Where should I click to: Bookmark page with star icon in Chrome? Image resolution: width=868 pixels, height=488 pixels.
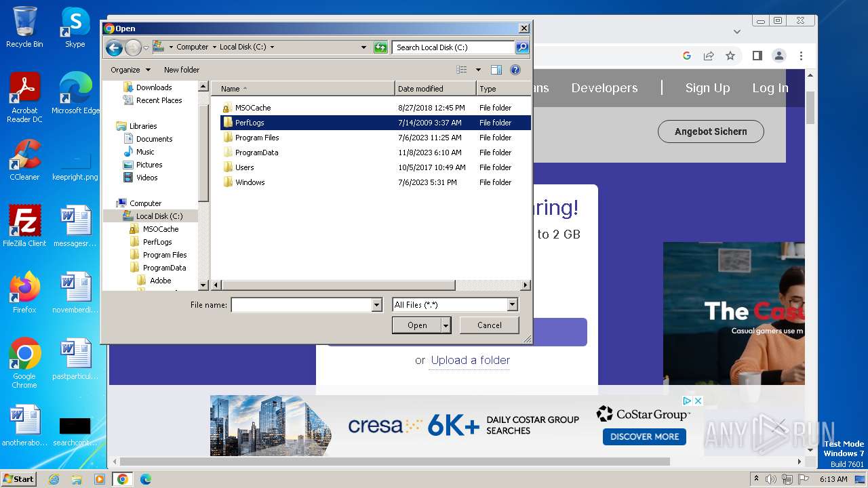(x=730, y=56)
